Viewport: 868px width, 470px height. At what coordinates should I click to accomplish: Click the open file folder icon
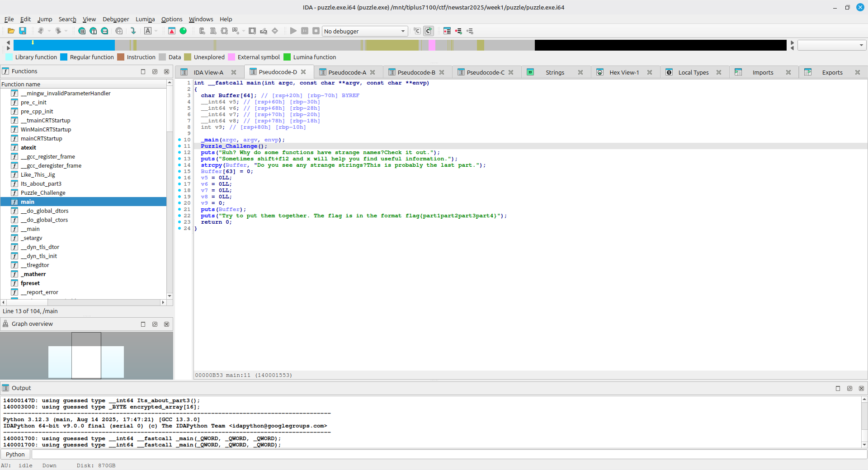11,31
